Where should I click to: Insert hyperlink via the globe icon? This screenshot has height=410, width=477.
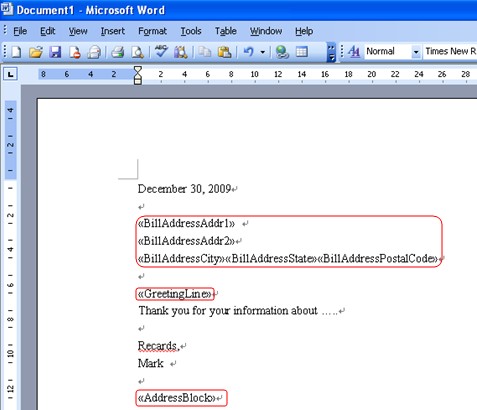coord(282,52)
